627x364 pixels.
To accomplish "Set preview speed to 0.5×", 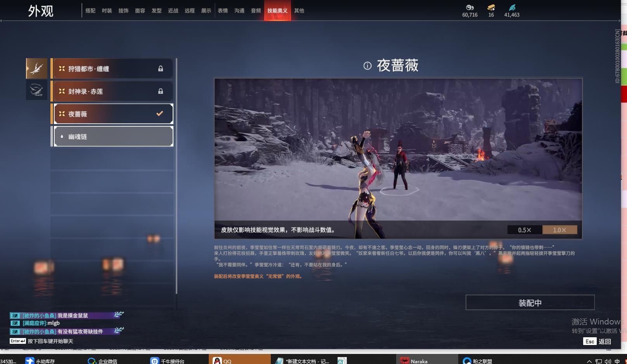I will click(x=524, y=230).
